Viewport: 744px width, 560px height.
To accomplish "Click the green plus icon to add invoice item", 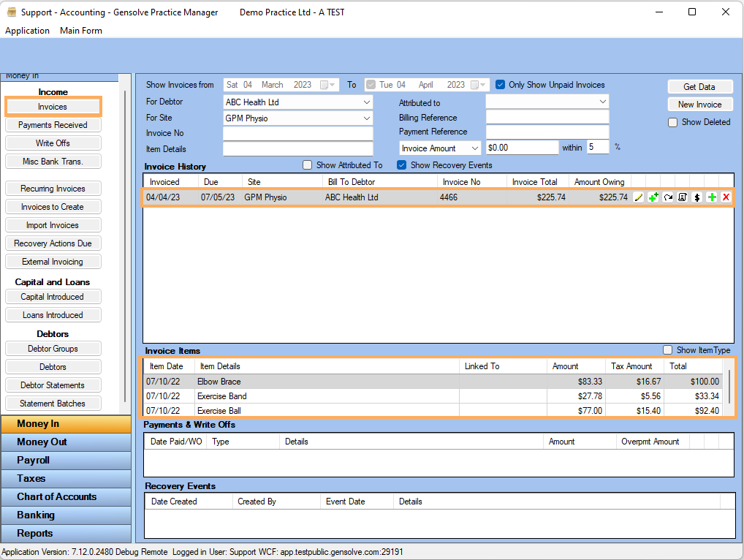I will coord(711,197).
